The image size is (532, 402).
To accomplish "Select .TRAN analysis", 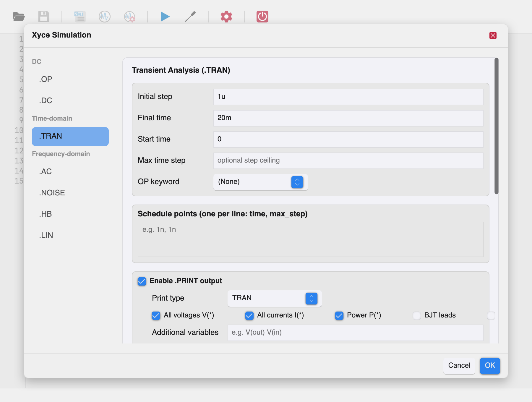I will (x=70, y=136).
